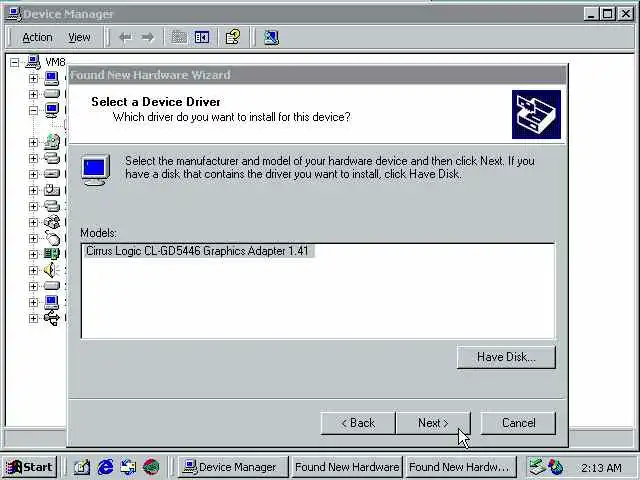Switch to the truncated Found New Hardw... taskbar button
The height and width of the screenshot is (480, 640).
point(461,467)
